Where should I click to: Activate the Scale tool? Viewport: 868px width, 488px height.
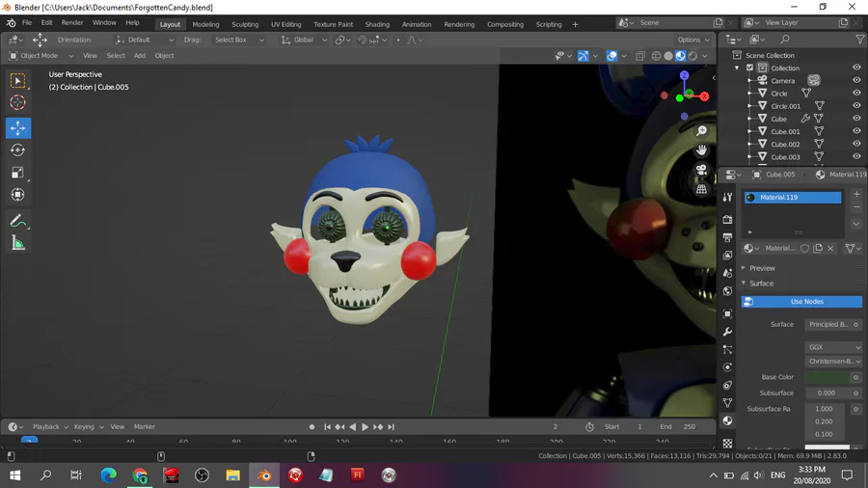(17, 173)
